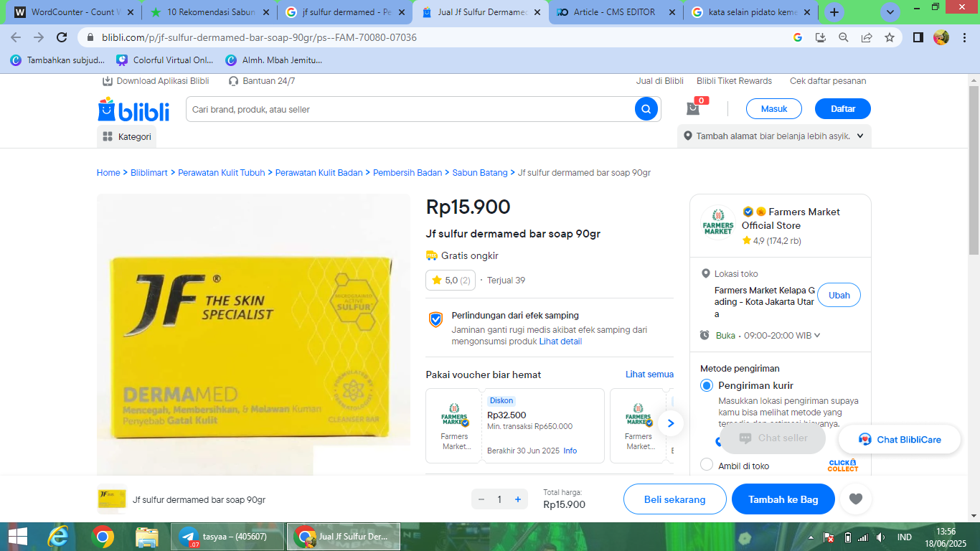Screen dimensions: 980x551
Task: Reload the page with refresh icon
Action: (62, 37)
